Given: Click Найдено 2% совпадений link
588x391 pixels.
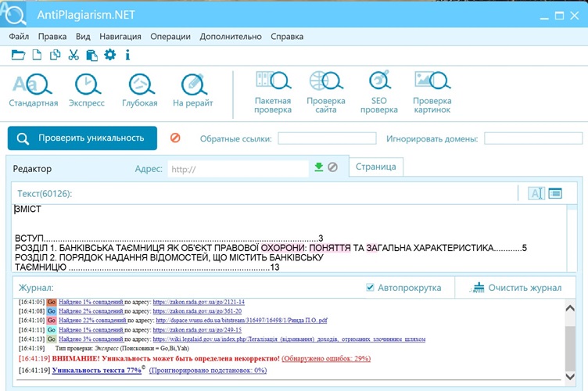Looking at the screenshot, I should point(91,311).
